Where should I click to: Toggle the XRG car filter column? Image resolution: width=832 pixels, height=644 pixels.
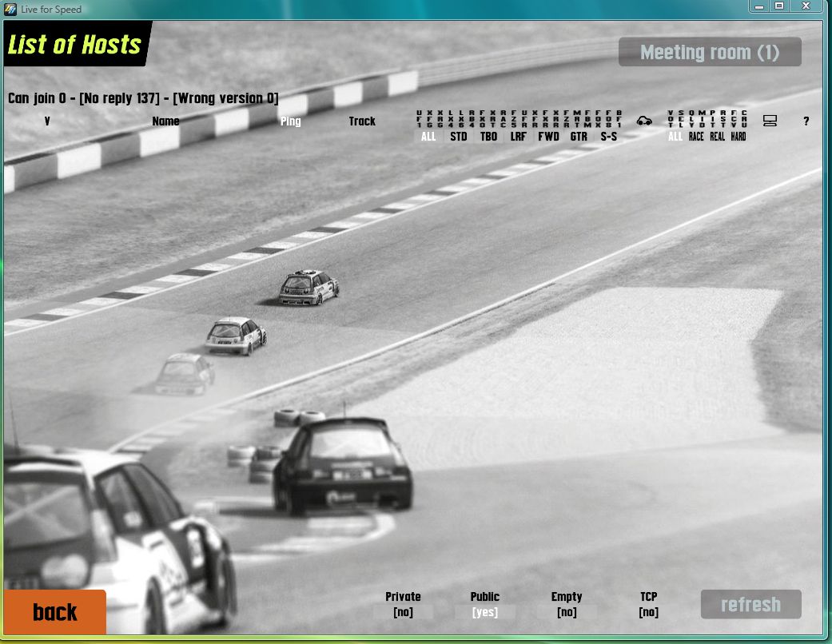[x=440, y=119]
